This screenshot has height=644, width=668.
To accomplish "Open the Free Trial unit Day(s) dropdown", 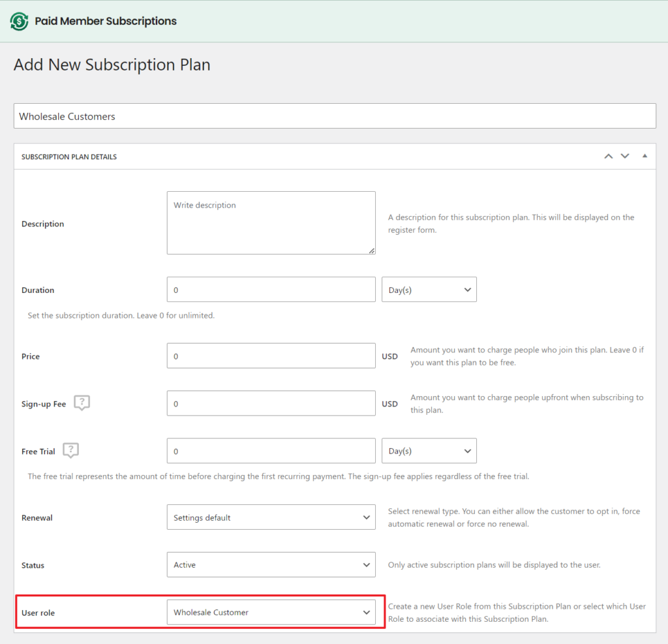I will pyautogui.click(x=429, y=451).
